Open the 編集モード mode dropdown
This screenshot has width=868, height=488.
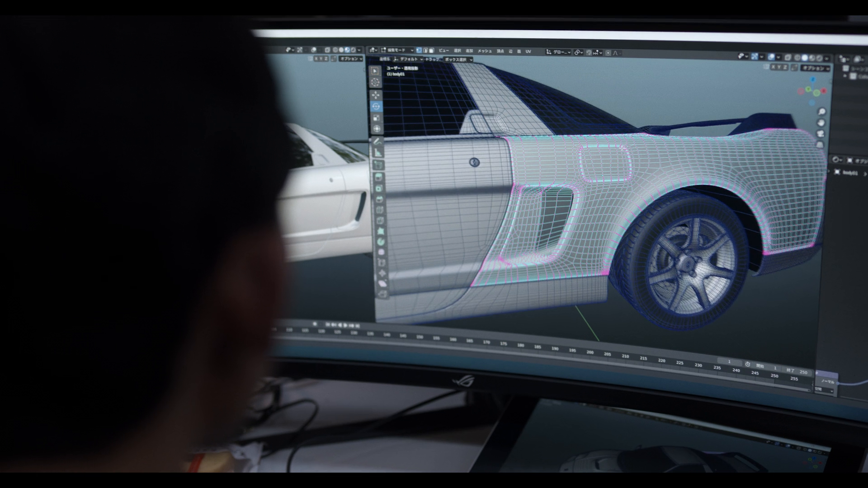397,50
